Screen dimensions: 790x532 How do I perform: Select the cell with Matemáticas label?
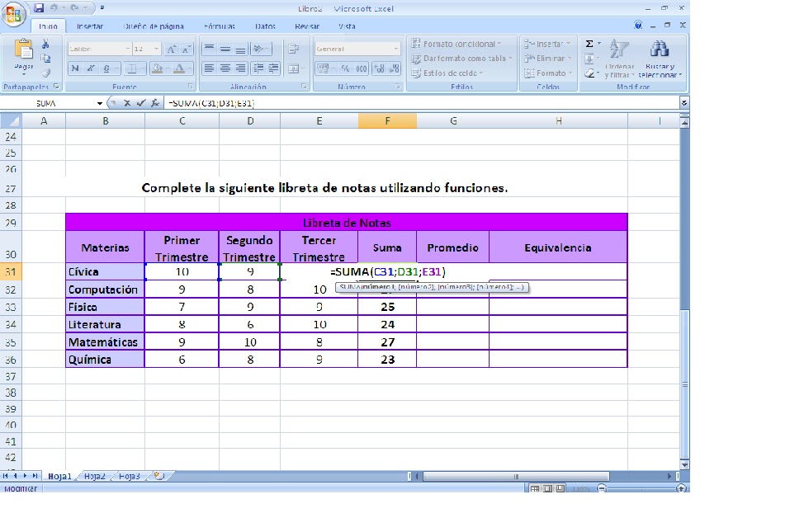[x=103, y=341]
